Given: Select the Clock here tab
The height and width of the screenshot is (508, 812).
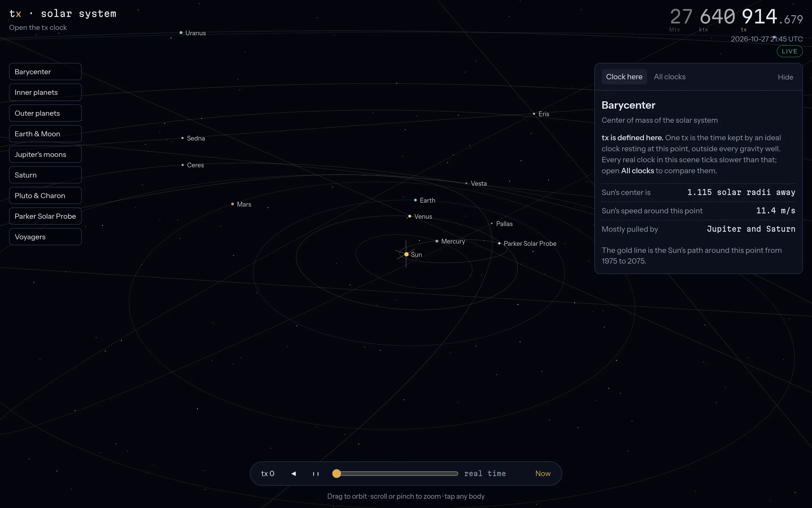Looking at the screenshot, I should point(624,77).
